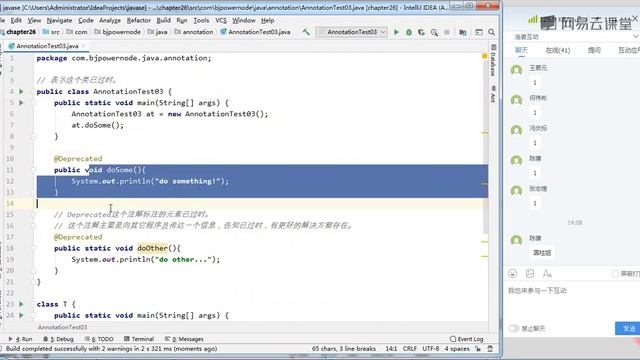Click the greyed-out Stop button
Viewport: 640px width, 360px height.
pyautogui.click(x=447, y=32)
